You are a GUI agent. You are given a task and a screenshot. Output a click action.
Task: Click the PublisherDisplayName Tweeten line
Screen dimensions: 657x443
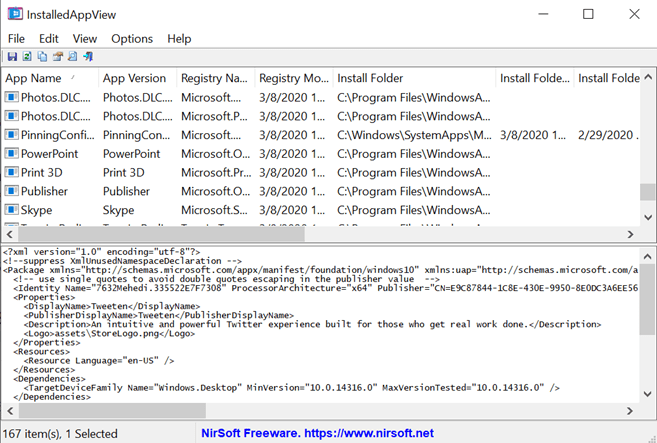(x=159, y=315)
